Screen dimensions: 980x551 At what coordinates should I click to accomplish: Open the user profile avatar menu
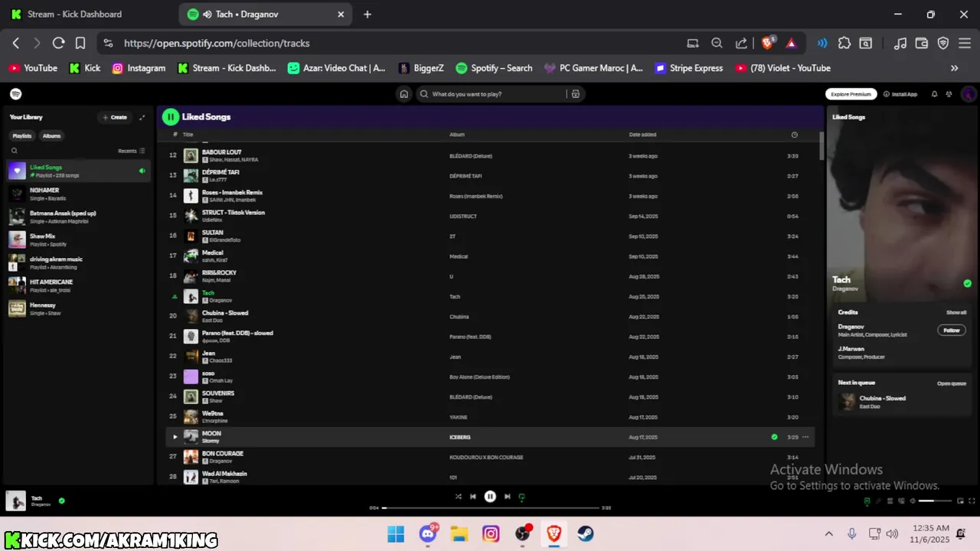coord(969,94)
